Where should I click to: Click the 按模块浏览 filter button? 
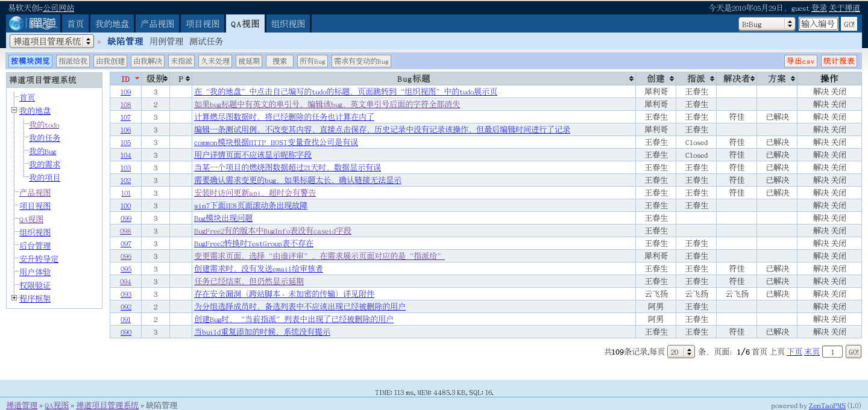point(30,61)
